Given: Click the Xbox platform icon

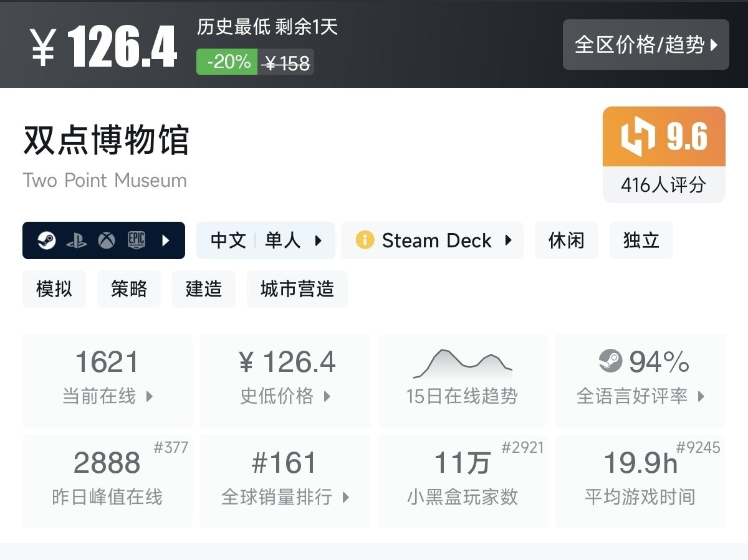Looking at the screenshot, I should point(107,240).
